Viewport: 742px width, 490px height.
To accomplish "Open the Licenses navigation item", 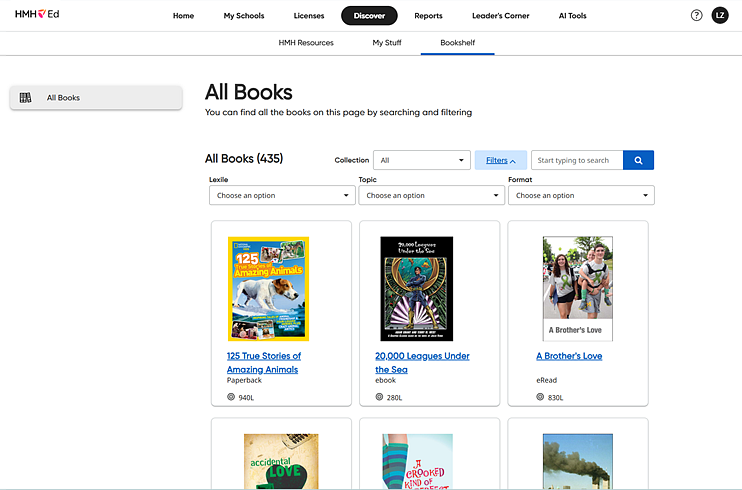I will (309, 16).
